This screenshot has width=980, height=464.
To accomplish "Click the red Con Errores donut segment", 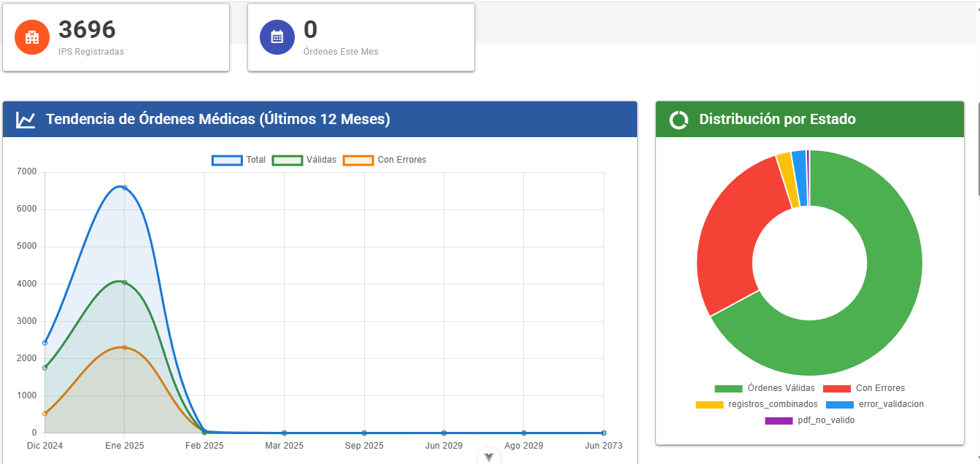I will tap(730, 233).
